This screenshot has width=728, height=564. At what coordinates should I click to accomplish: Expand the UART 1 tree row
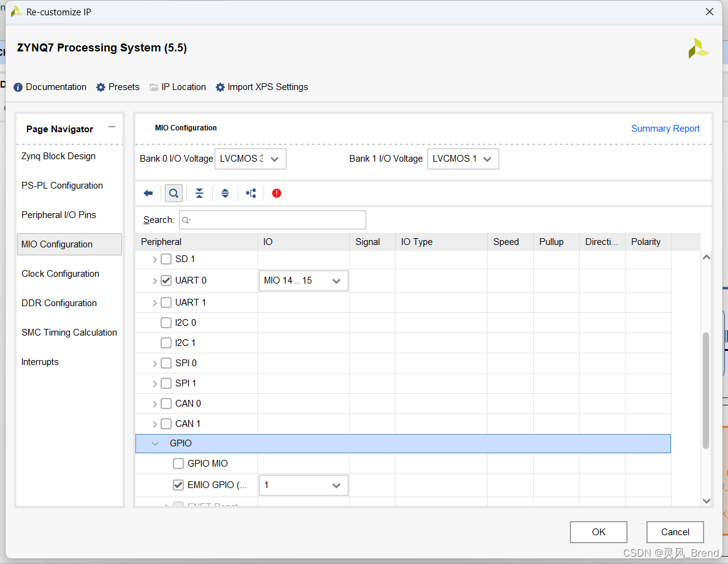click(x=154, y=303)
